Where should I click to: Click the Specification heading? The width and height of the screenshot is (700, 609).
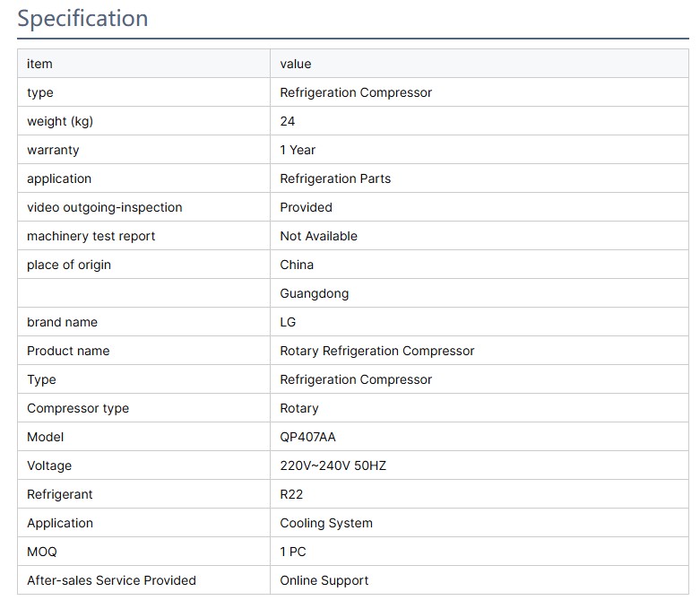[82, 19]
